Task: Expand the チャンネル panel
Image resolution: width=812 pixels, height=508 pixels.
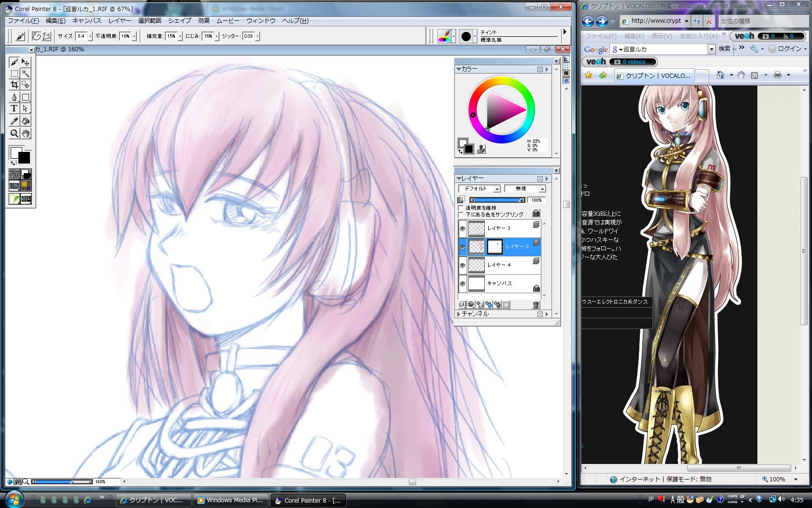Action: point(459,314)
